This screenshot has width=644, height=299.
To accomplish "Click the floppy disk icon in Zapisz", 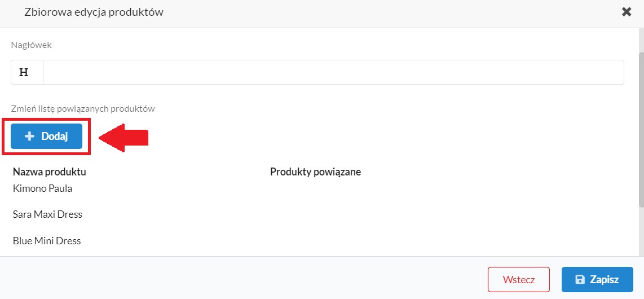I will click(x=580, y=280).
